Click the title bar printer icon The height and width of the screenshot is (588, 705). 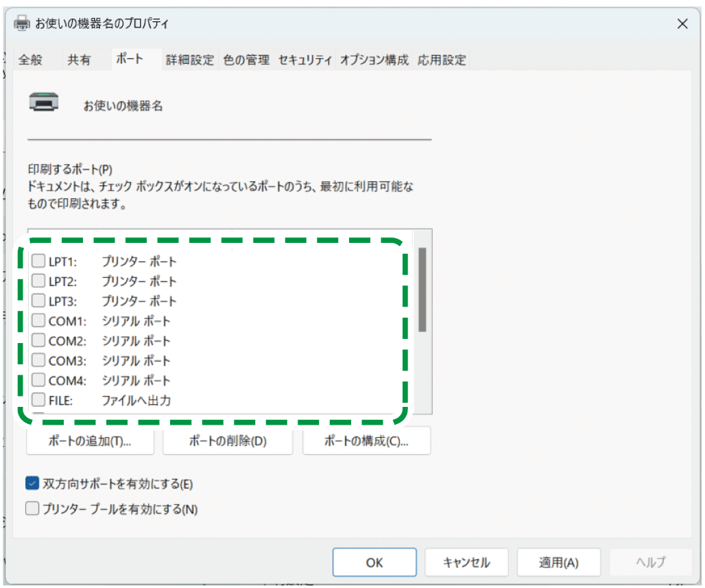click(x=23, y=24)
